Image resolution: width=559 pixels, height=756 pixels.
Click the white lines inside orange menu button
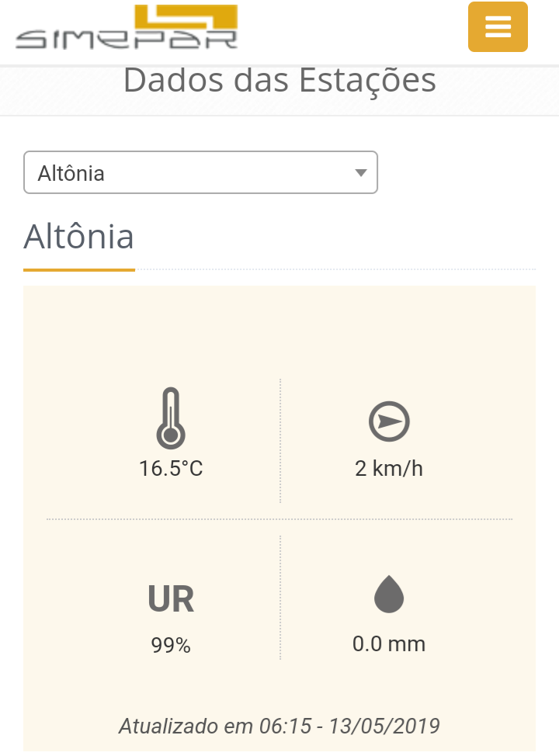pos(498,26)
